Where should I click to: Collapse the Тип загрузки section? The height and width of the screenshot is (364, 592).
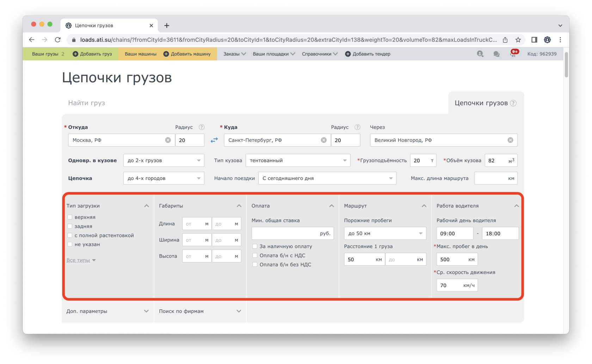point(147,206)
